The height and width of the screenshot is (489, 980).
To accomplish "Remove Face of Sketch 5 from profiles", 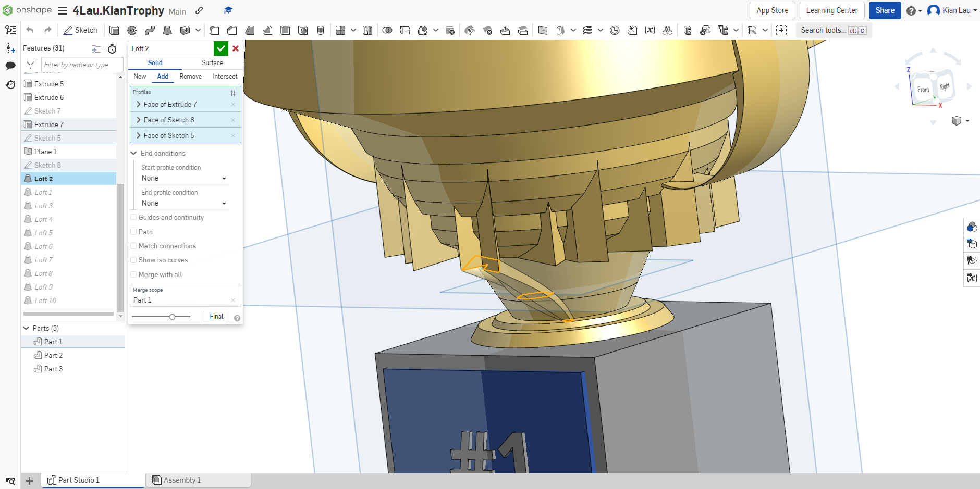I will (233, 135).
